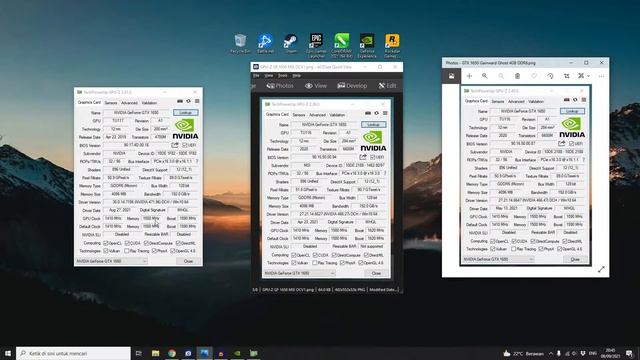
Task: Click the zoom in magnifier in Photos toolbar
Action: click(x=484, y=76)
